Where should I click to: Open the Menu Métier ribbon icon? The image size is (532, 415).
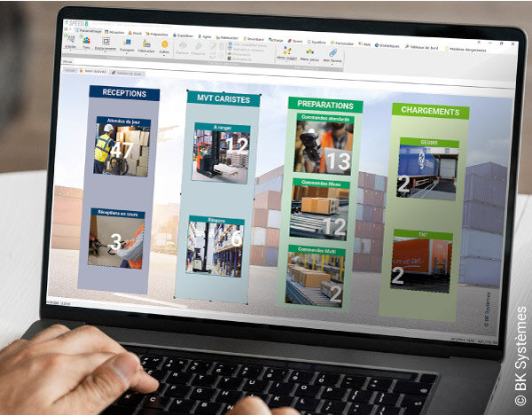309,54
